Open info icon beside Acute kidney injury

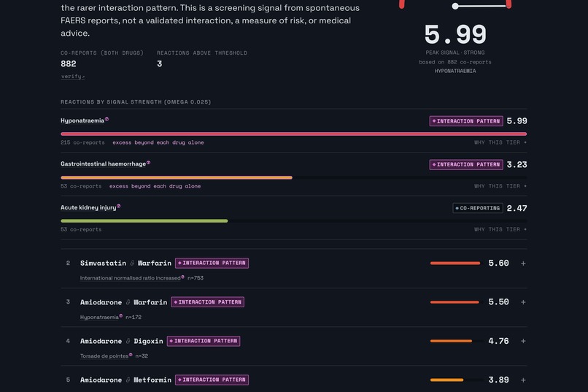tap(118, 206)
